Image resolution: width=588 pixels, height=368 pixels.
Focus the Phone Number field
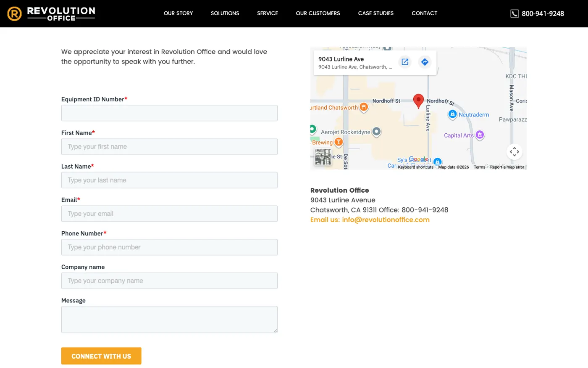[169, 247]
